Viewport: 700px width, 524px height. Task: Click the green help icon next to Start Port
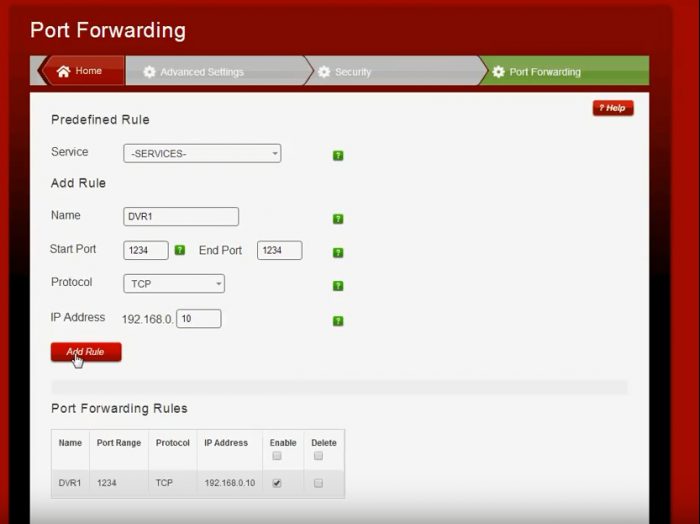tap(180, 250)
